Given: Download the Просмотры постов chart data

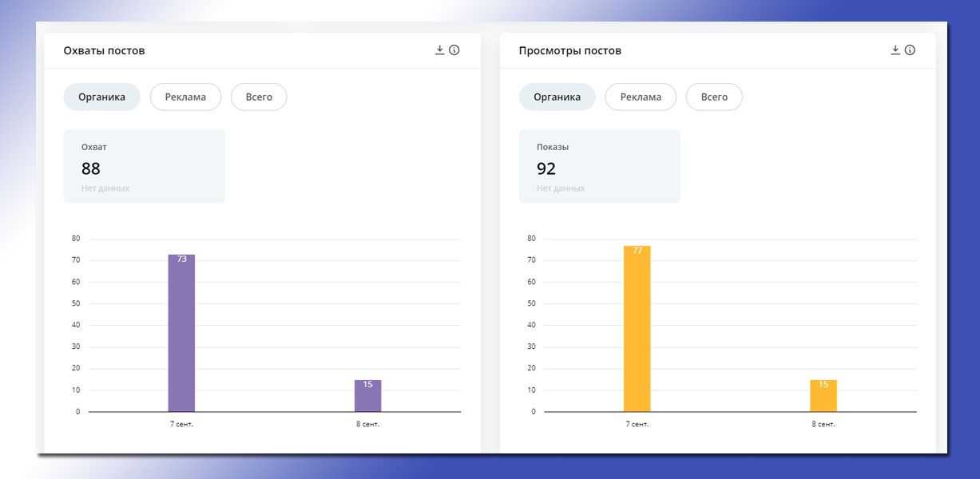Looking at the screenshot, I should pyautogui.click(x=895, y=50).
